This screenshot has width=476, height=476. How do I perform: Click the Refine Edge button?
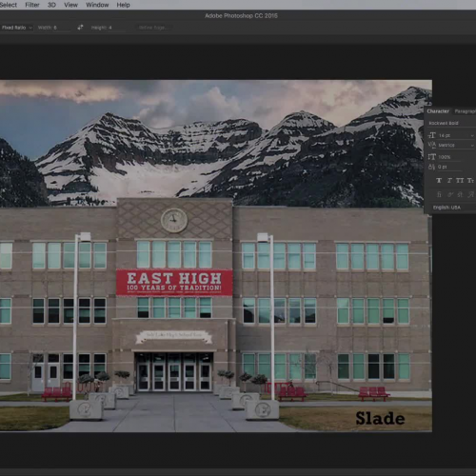(153, 28)
